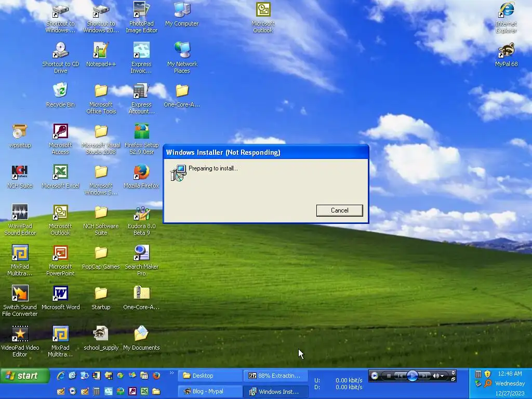Click Excel icon in Quick Launch

144,391
